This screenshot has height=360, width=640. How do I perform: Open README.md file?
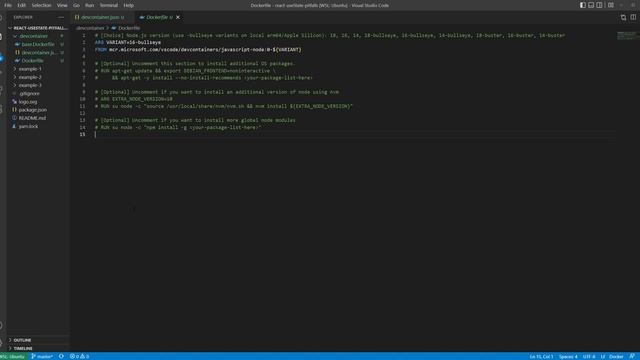tap(38, 118)
